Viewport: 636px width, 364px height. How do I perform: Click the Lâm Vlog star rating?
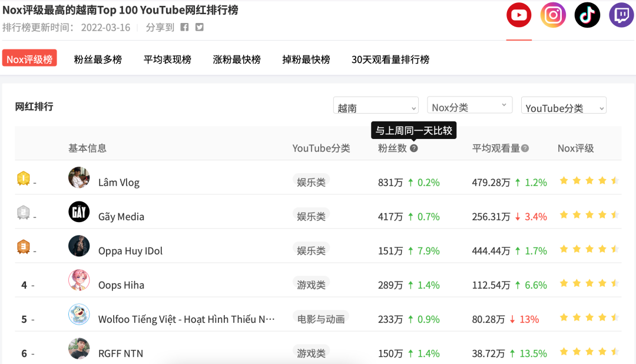[589, 181]
